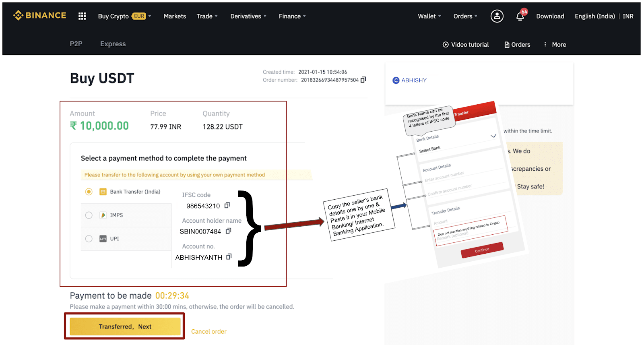Select the Bank Transfer (India) radio button
This screenshot has width=644, height=345.
pos(89,192)
